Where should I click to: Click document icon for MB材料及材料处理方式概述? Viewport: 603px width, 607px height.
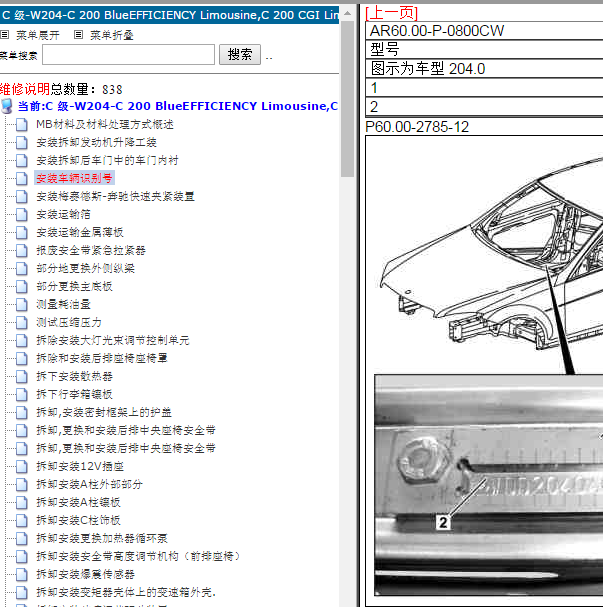pos(22,125)
